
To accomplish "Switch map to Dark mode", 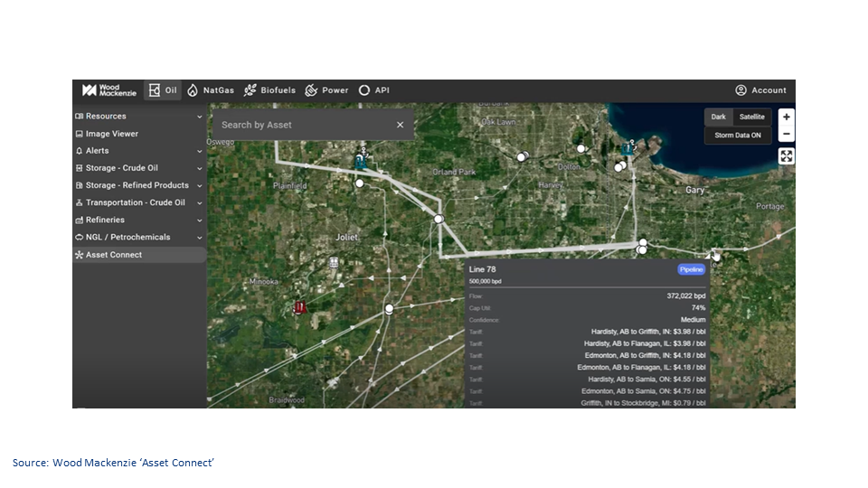I will click(x=718, y=117).
